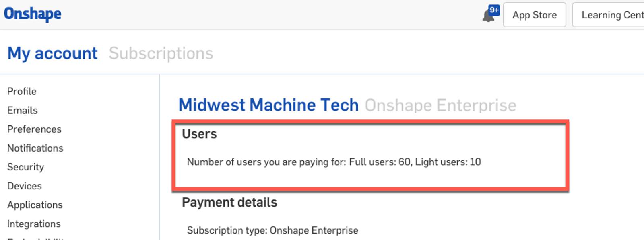Image resolution: width=644 pixels, height=240 pixels.
Task: Navigate to Security settings
Action: click(x=25, y=167)
